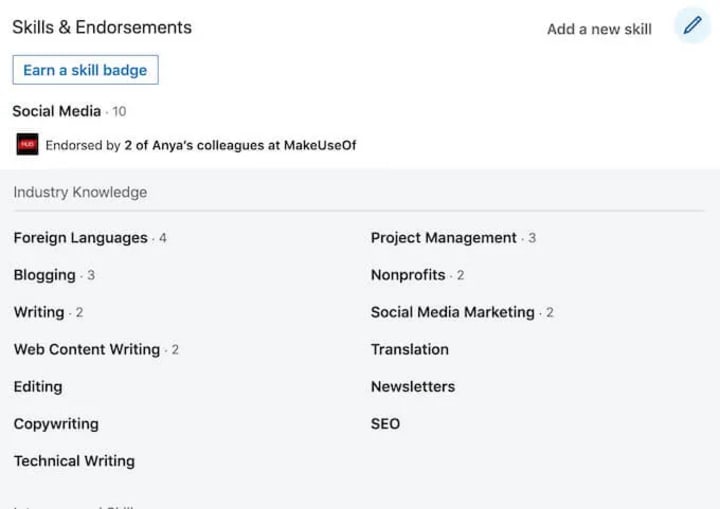Image resolution: width=720 pixels, height=509 pixels.
Task: Select the Project Management skill
Action: coord(444,238)
